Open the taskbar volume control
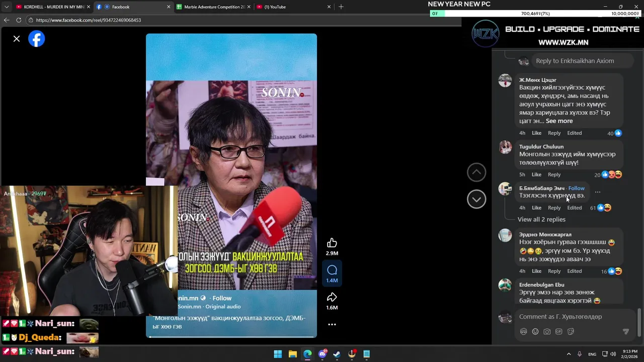Image resolution: width=644 pixels, height=362 pixels. tap(613, 354)
